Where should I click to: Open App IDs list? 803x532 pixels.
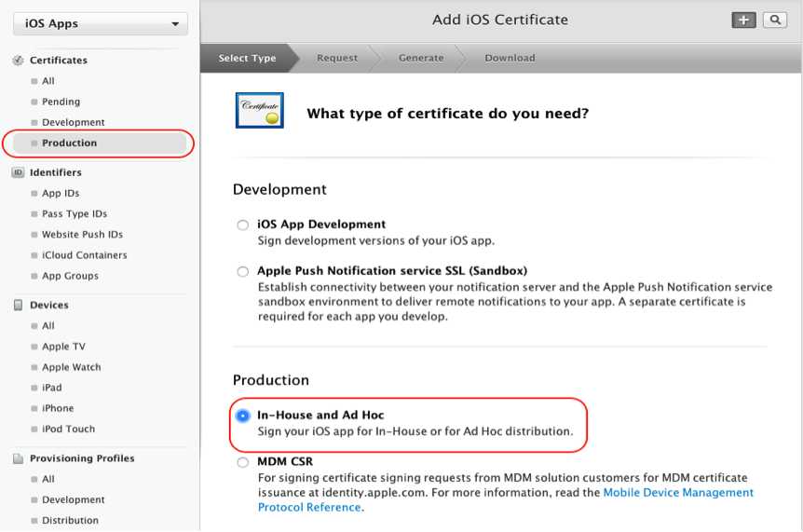click(61, 193)
